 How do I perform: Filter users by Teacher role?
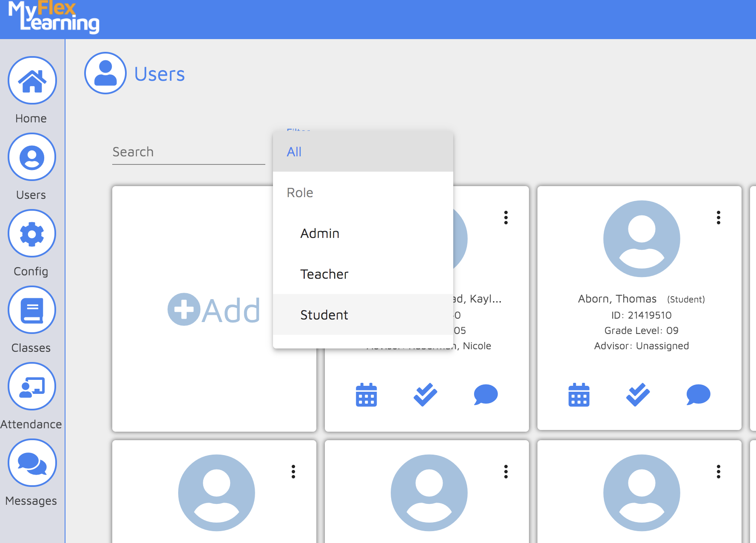[324, 274]
